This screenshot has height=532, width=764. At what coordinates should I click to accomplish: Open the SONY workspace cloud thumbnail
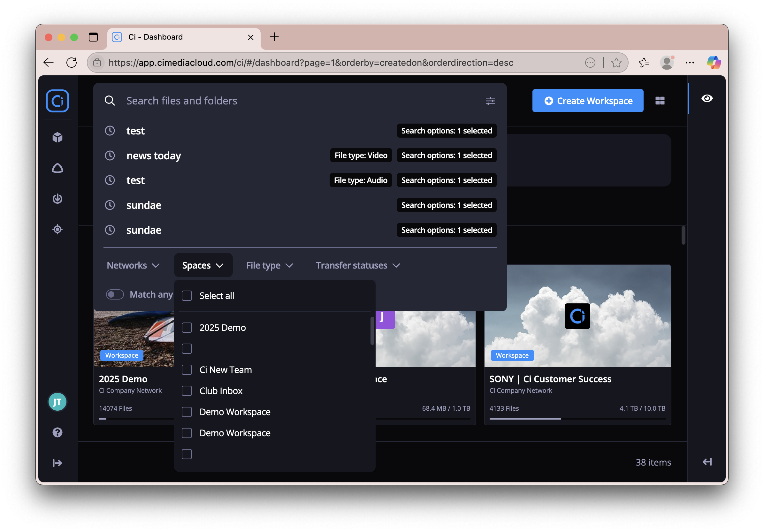click(577, 316)
